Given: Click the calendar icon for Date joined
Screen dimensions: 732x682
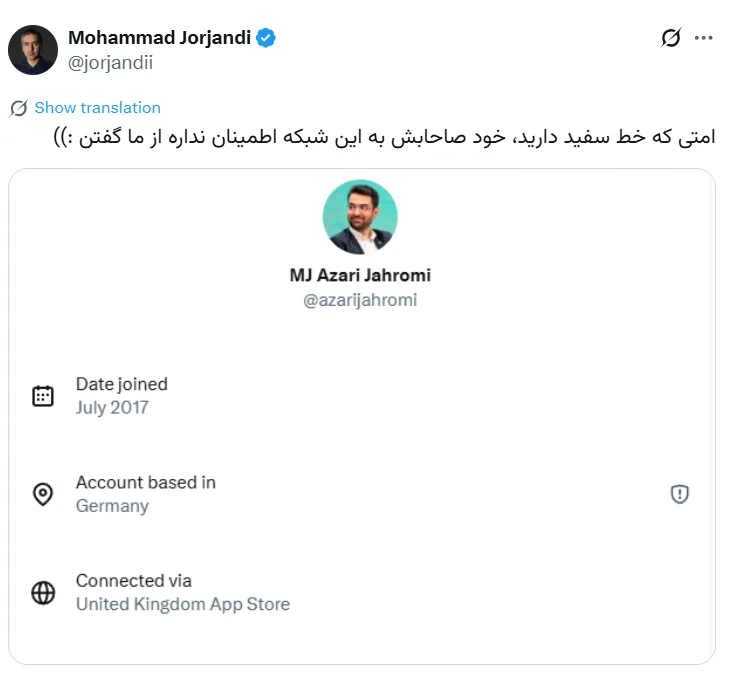Looking at the screenshot, I should [43, 396].
